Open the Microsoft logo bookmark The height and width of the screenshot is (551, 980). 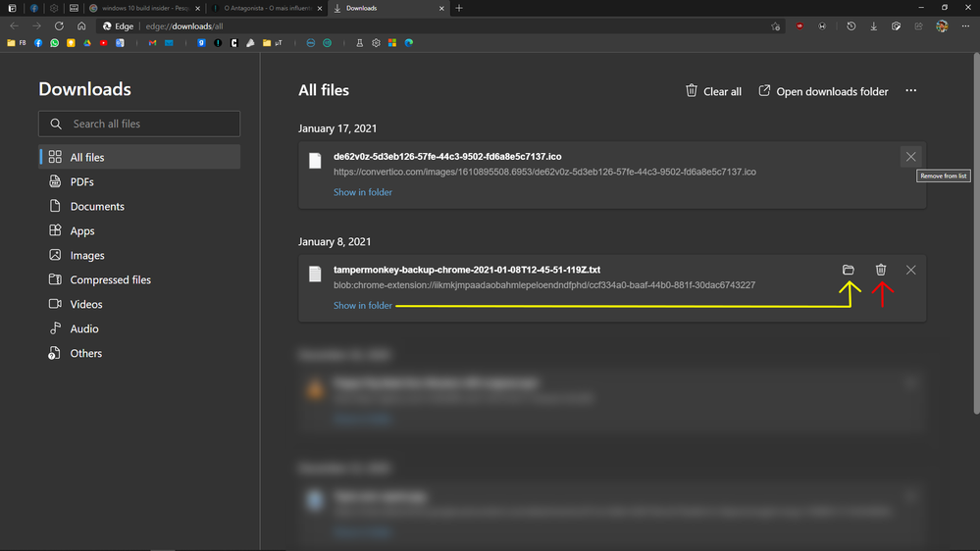point(391,43)
